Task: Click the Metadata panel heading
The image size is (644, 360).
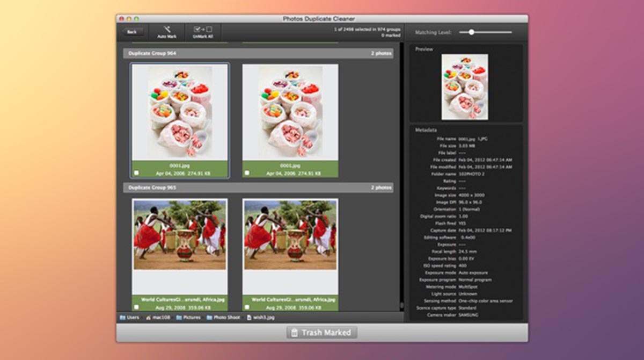Action: [x=426, y=130]
